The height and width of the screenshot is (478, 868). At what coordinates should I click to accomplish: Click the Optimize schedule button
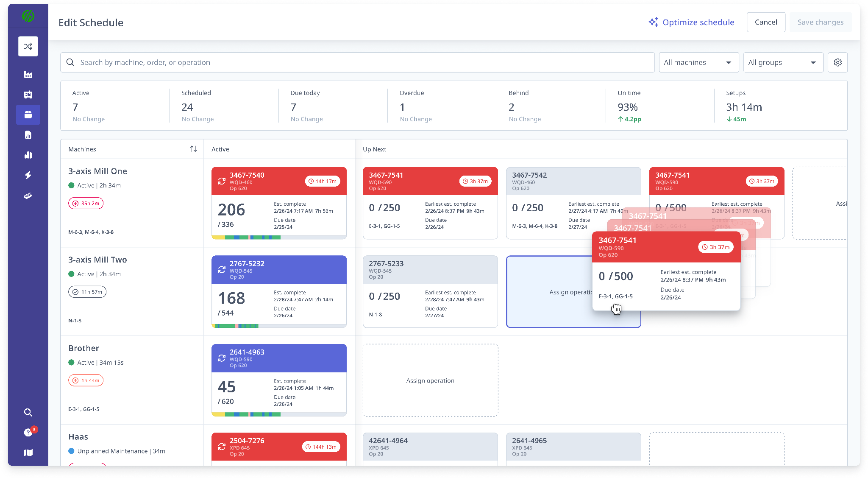point(692,22)
